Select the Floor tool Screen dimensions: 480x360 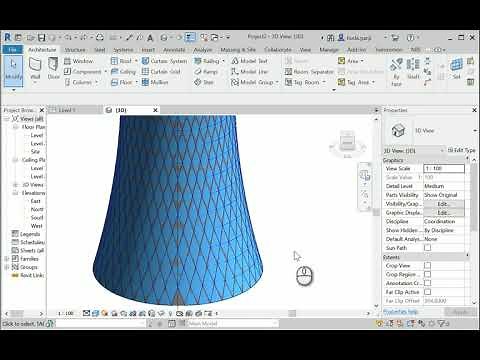point(122,82)
